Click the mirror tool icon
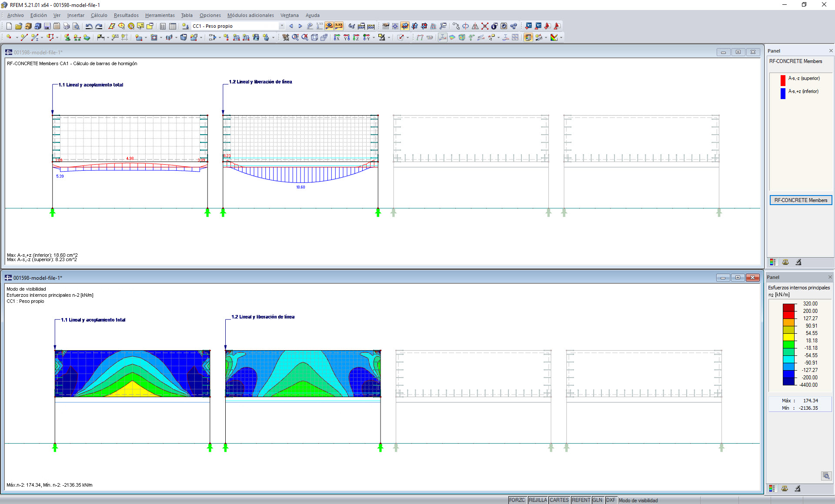This screenshot has width=835, height=504. (x=475, y=26)
